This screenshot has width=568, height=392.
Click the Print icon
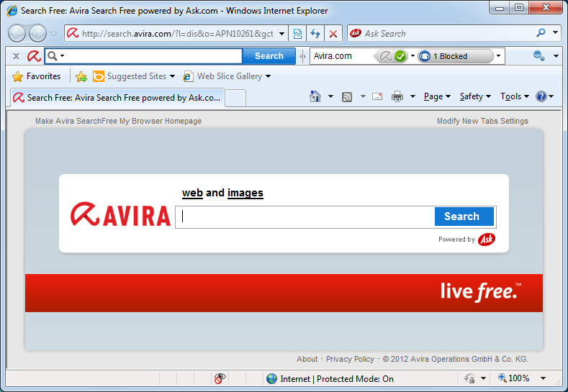coord(397,96)
